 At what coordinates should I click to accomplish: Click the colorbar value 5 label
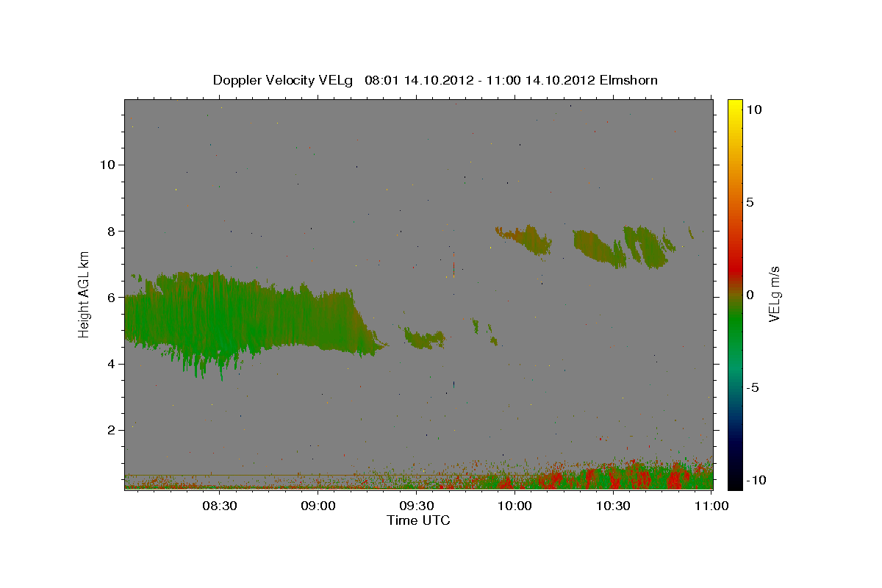(x=750, y=201)
